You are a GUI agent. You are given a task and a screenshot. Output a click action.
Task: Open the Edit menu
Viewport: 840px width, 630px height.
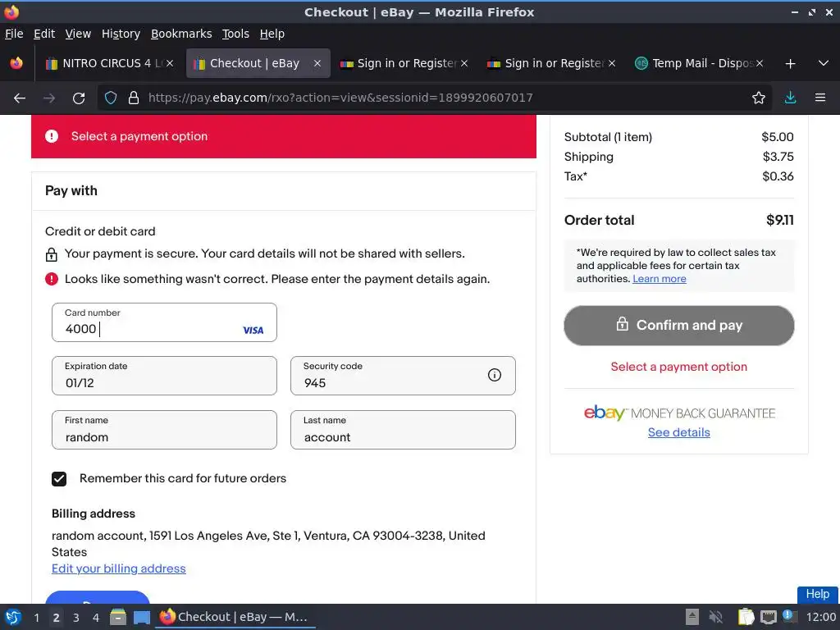tap(44, 34)
